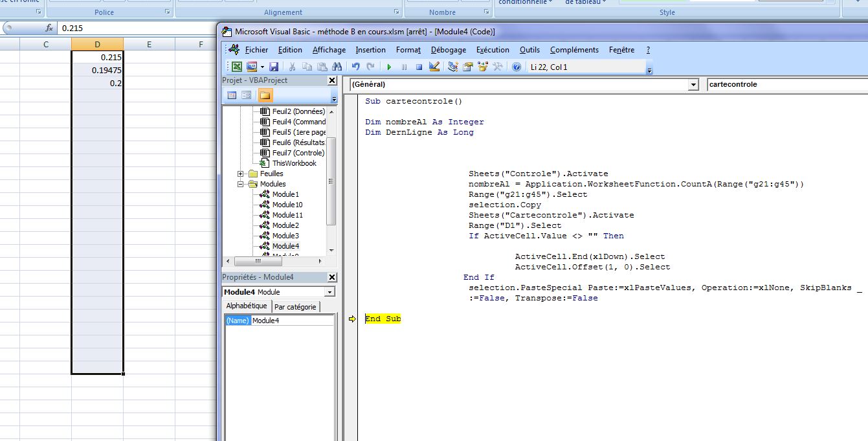This screenshot has height=441, width=868.
Task: Toggle Folders view in Project panel
Action: [265, 95]
